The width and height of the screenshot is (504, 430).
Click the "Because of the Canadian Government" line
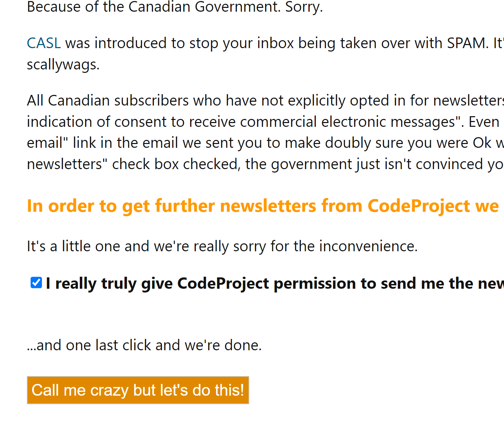pos(175,7)
